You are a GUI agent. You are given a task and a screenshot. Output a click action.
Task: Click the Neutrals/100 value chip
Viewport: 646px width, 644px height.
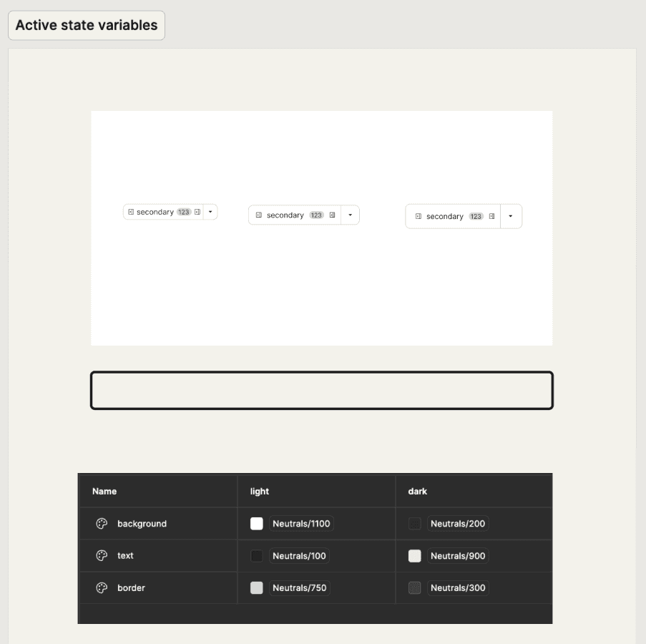[299, 556]
